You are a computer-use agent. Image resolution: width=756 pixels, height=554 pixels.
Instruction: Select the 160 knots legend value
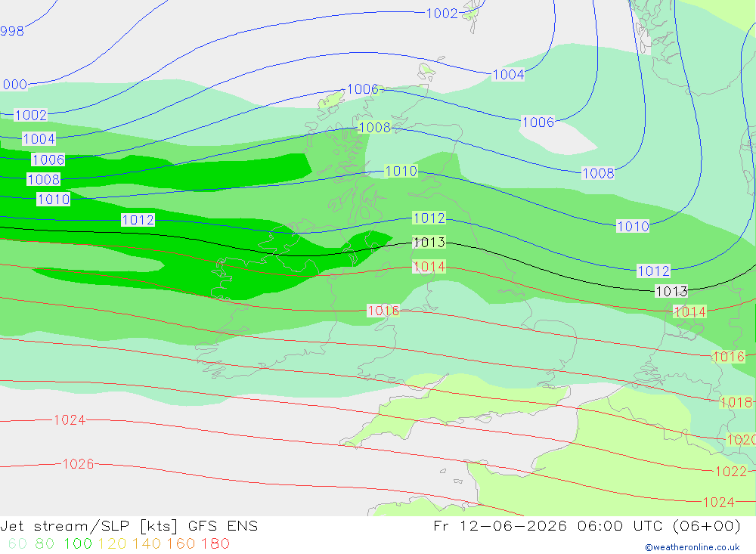click(x=181, y=543)
